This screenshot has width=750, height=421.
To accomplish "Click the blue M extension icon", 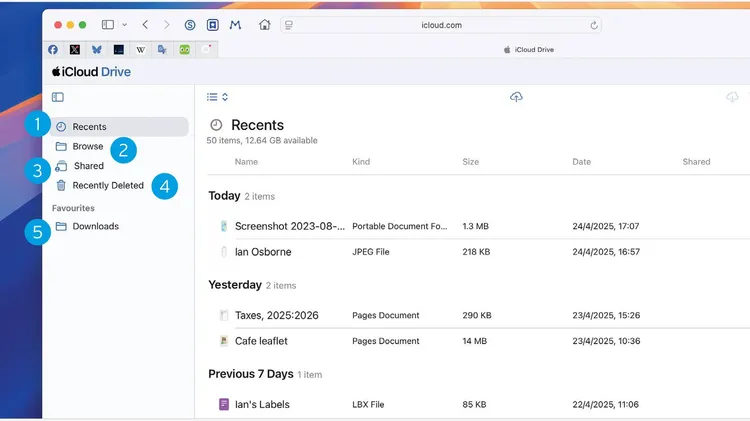I will pos(235,25).
